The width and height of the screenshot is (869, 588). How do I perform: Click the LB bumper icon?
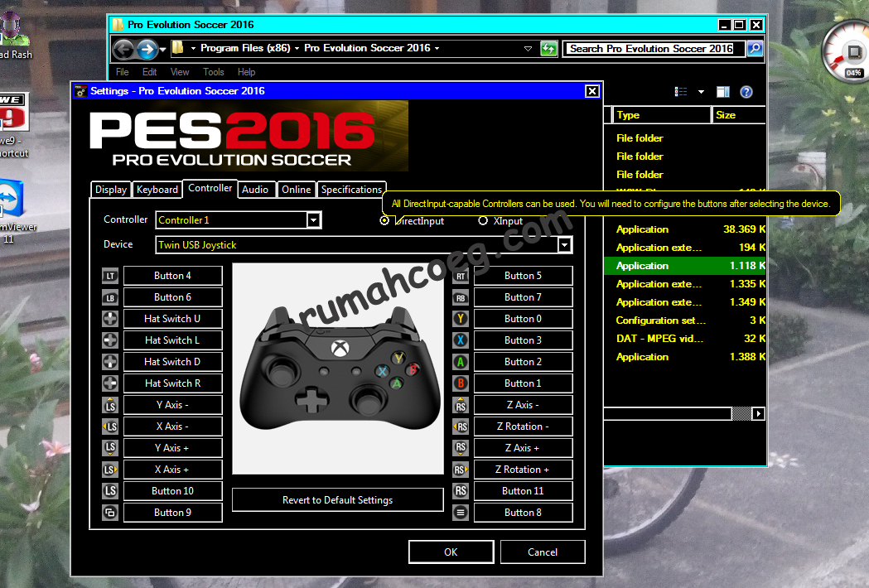(x=110, y=297)
